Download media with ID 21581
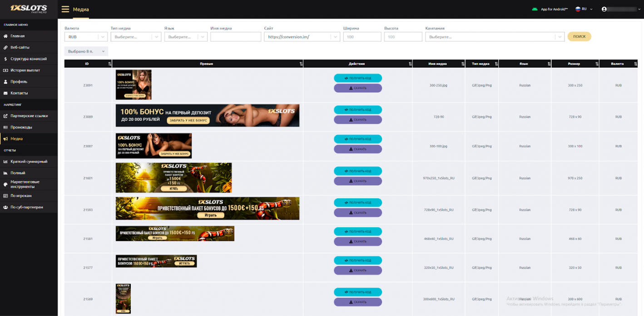Screen dimensions: 644x316 (358, 241)
